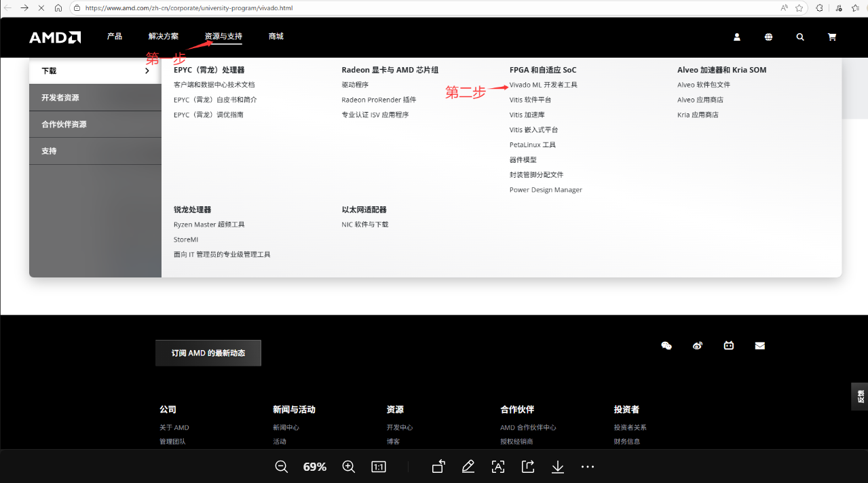Click the AMD logo

pos(55,37)
